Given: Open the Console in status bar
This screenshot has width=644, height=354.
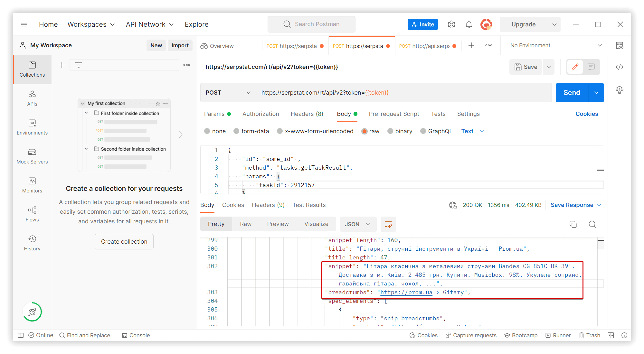Looking at the screenshot, I should click(x=136, y=335).
